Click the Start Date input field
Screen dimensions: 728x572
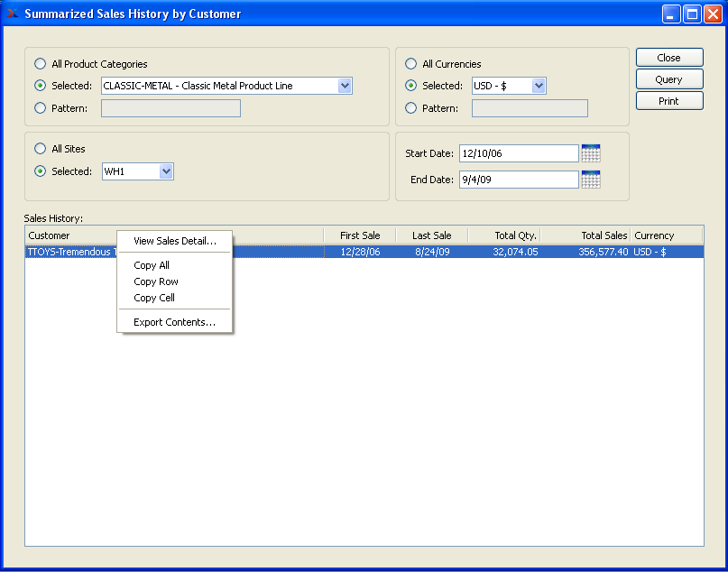(518, 153)
